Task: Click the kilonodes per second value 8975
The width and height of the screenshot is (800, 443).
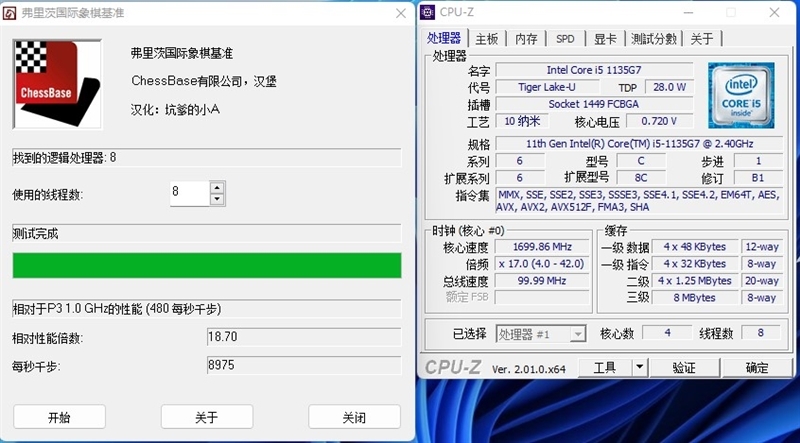Action: pos(304,365)
